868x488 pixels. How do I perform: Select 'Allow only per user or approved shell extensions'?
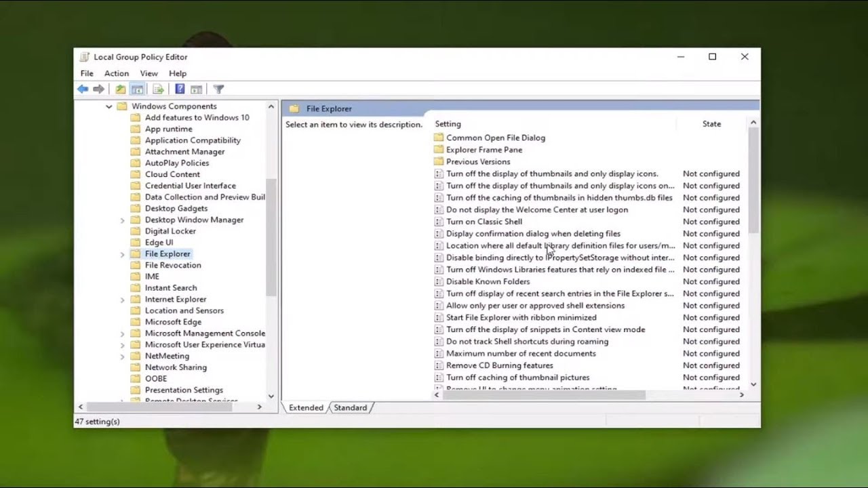point(535,306)
